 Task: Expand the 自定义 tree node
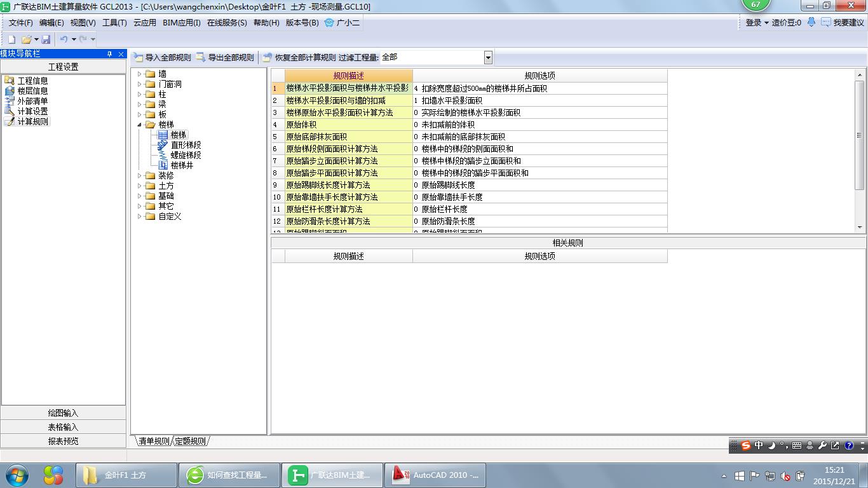coord(140,216)
